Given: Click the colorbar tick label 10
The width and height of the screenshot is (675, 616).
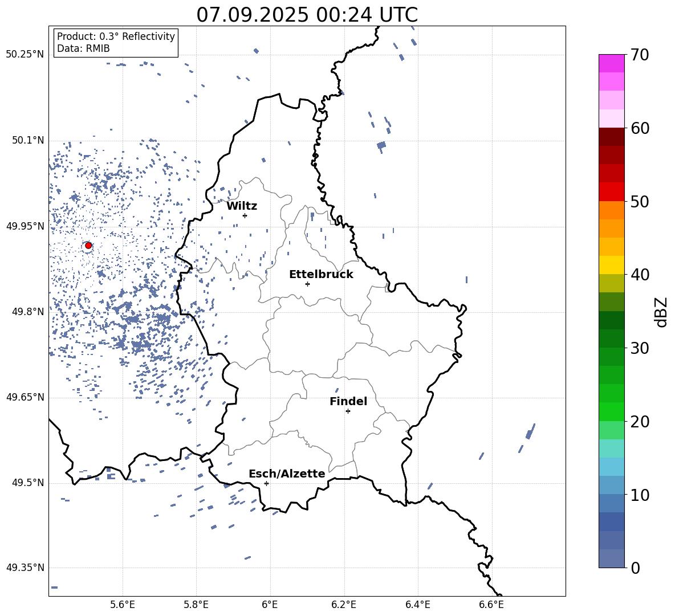Looking at the screenshot, I should 640,495.
